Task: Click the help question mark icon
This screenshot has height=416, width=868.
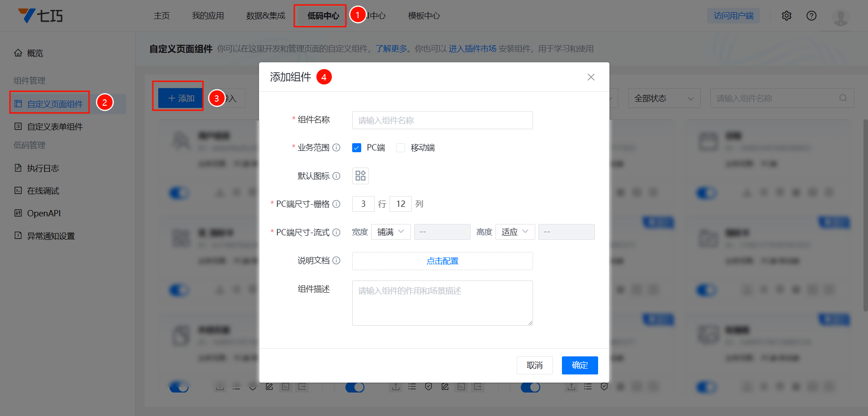Action: [x=811, y=16]
